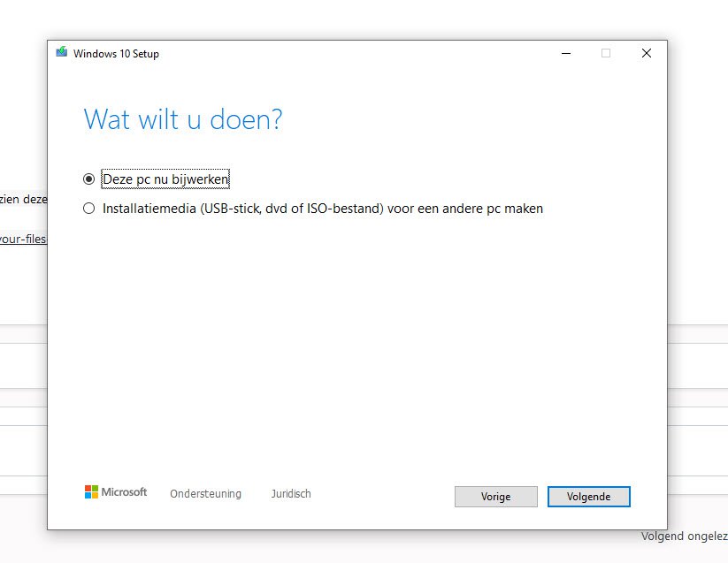Viewport: 728px width, 563px height.
Task: Click the 'Wat wilt u doen?' heading
Action: pyautogui.click(x=183, y=119)
